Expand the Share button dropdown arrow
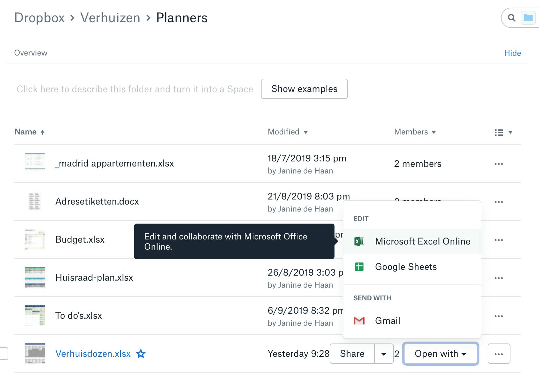The image size is (539, 392). pos(384,354)
